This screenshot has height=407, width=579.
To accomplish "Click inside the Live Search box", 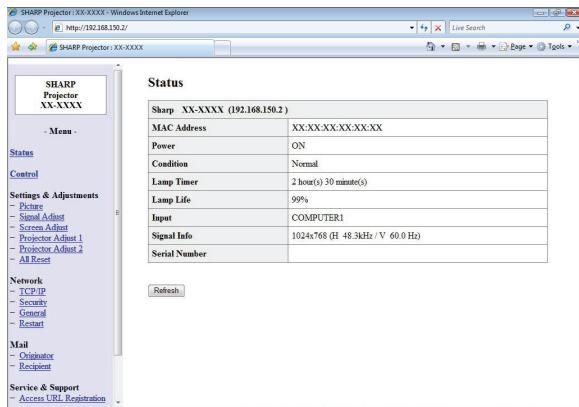I will 504,28.
